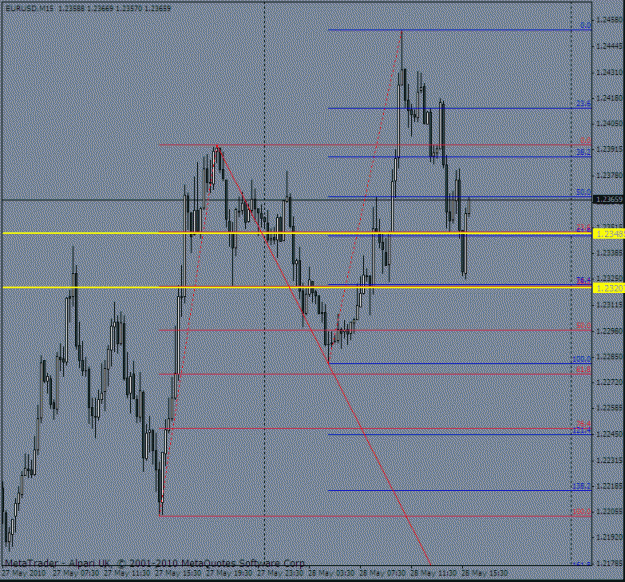This screenshot has width=625, height=582.
Task: Click the lower yellow price tag 1.2320
Action: (x=609, y=288)
